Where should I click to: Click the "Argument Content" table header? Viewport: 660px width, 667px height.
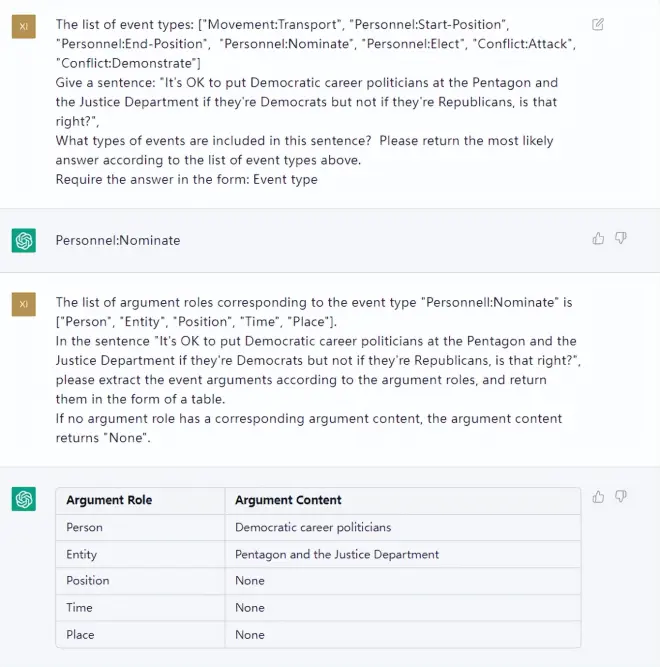click(288, 500)
